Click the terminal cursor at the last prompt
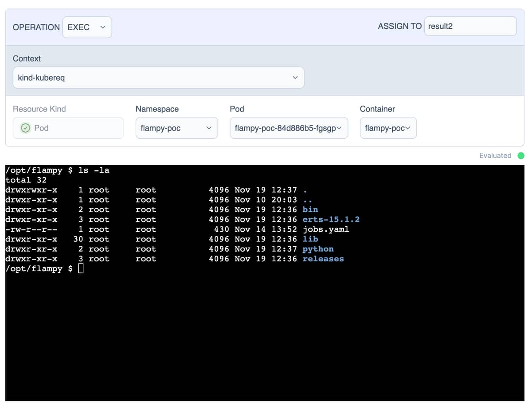532x404 pixels. [x=81, y=268]
